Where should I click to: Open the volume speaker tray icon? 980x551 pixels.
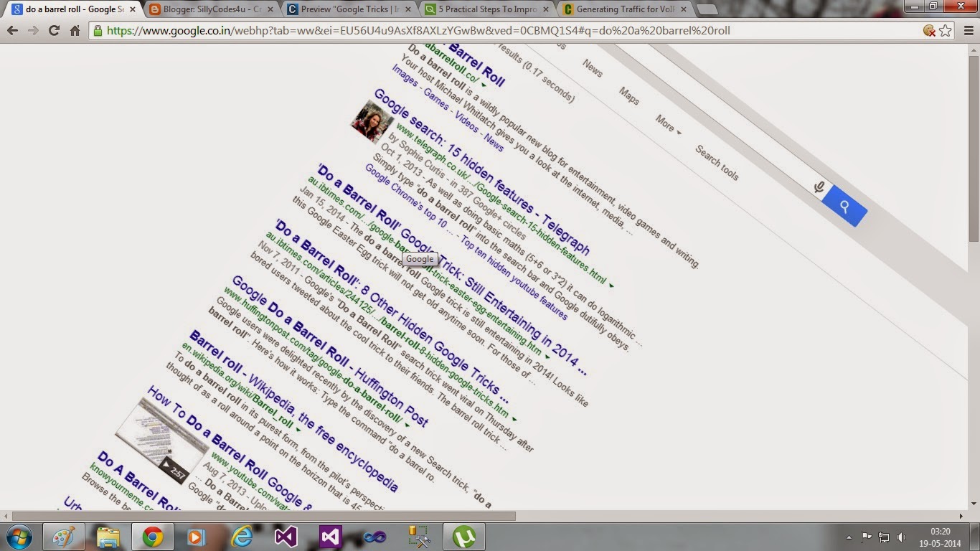click(x=902, y=537)
